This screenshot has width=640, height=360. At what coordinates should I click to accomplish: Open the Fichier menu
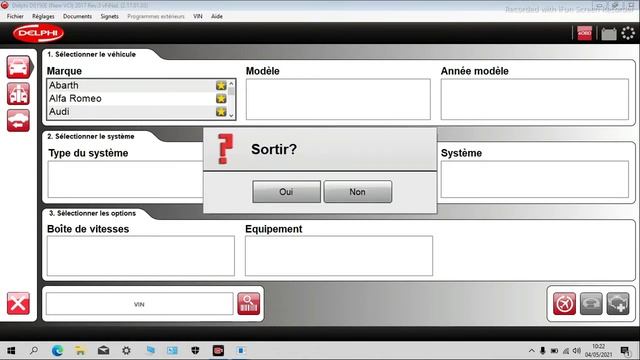pyautogui.click(x=15, y=16)
